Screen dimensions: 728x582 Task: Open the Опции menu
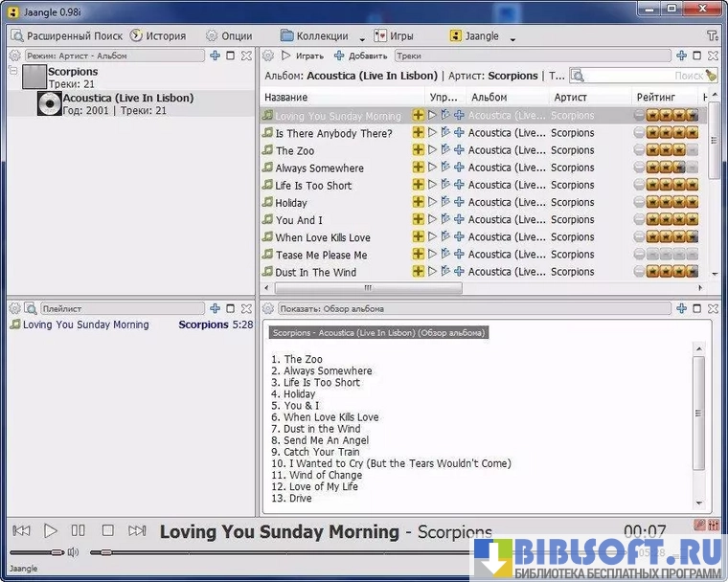pyautogui.click(x=229, y=35)
